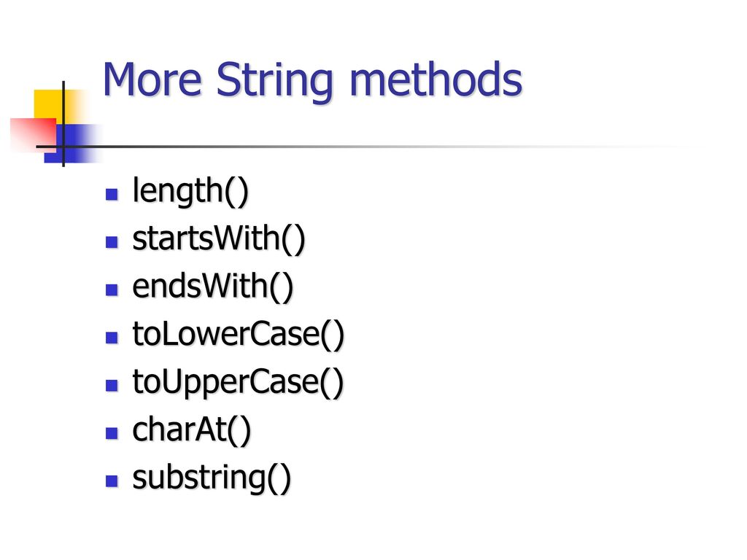Click the blue bullet beside toUpperCase()

(112, 385)
